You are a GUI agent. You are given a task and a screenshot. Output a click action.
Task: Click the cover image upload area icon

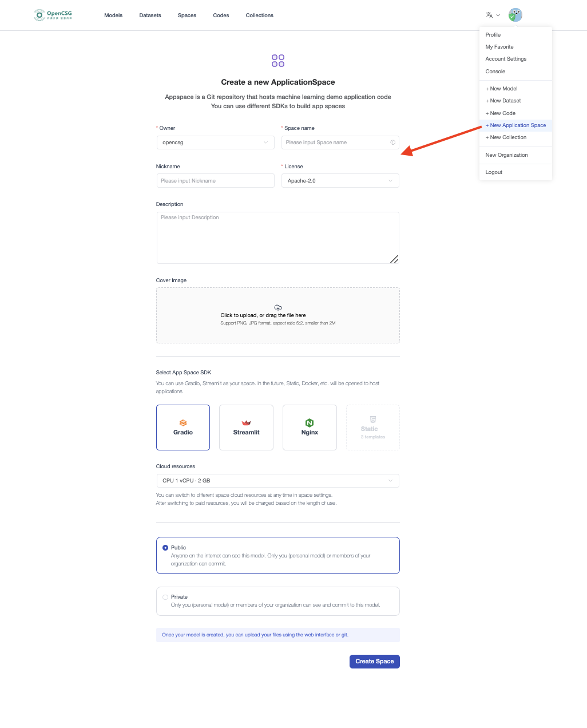click(x=277, y=307)
